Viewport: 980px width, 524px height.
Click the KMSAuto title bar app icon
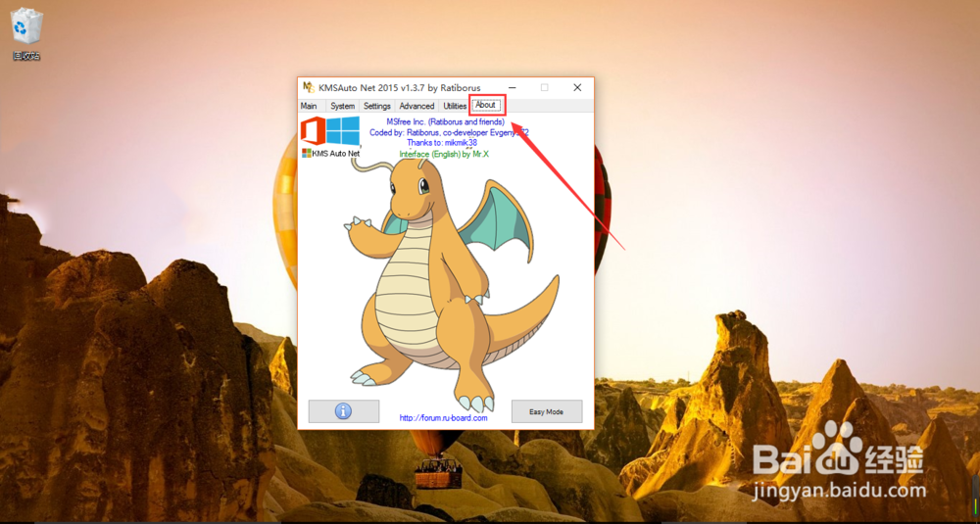[308, 87]
